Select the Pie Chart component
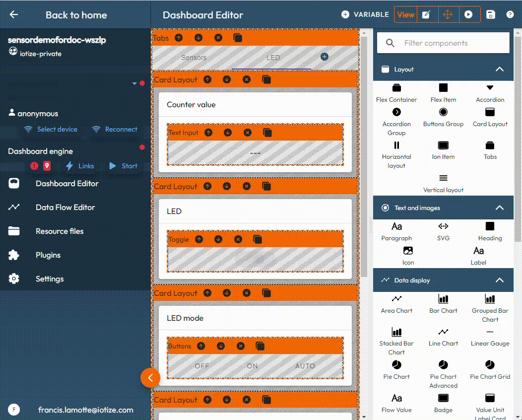Screen dimensions: 522x420 (396, 370)
